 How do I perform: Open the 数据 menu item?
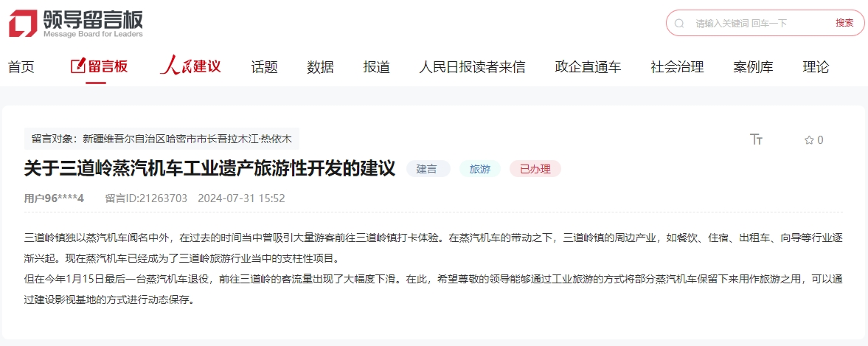click(x=321, y=68)
